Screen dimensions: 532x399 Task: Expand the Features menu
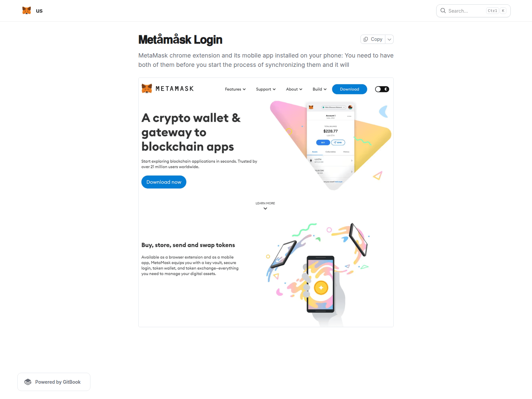point(235,89)
